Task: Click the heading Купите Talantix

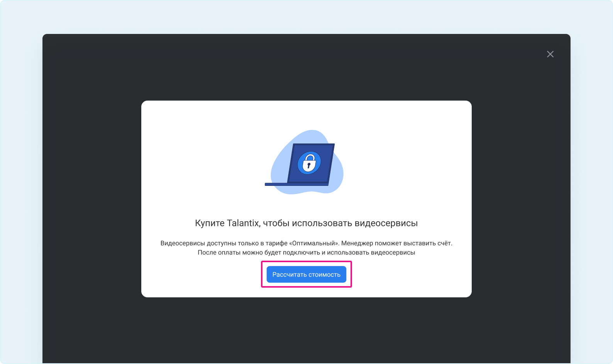Action: 306,223
